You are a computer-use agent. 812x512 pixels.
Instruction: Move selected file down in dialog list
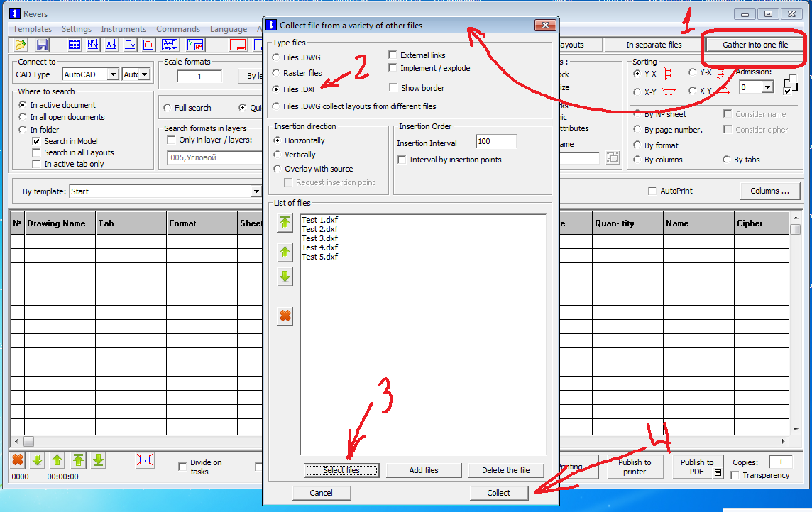(x=285, y=277)
